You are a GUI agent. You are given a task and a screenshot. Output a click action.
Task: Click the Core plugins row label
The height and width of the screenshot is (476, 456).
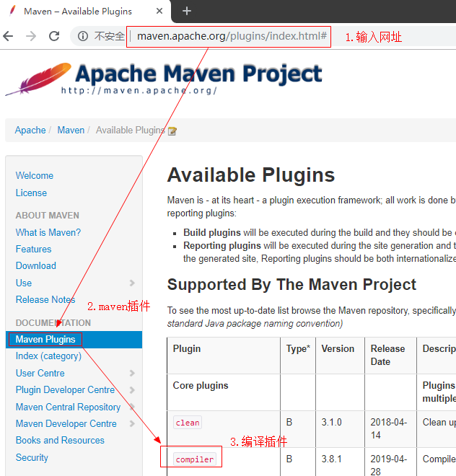(x=201, y=386)
